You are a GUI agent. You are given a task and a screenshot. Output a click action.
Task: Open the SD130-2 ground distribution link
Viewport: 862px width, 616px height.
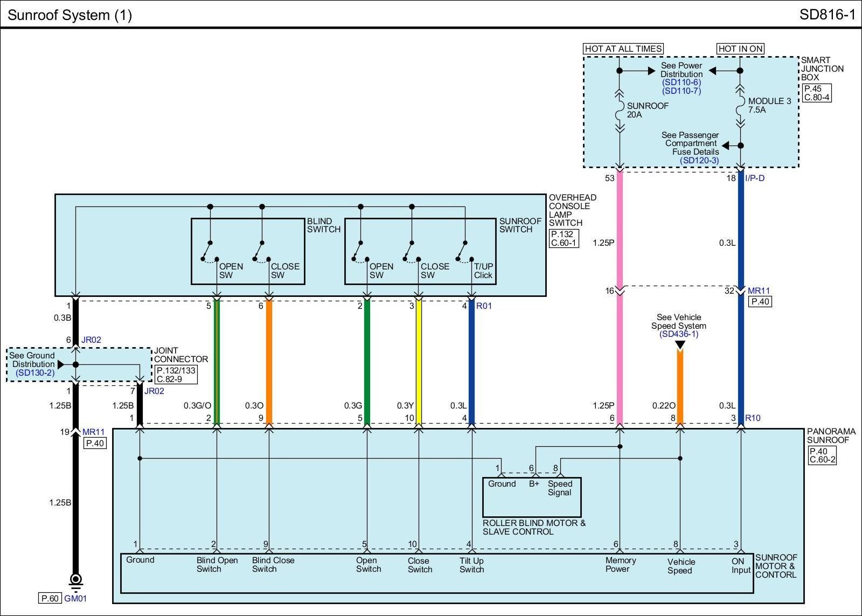pyautogui.click(x=35, y=373)
